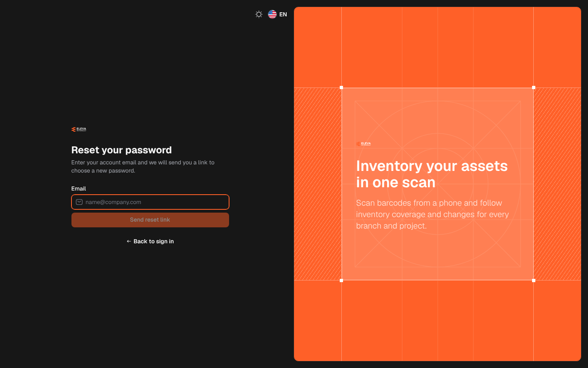Click the Scan barcodes from a phone paragraph

tap(432, 214)
